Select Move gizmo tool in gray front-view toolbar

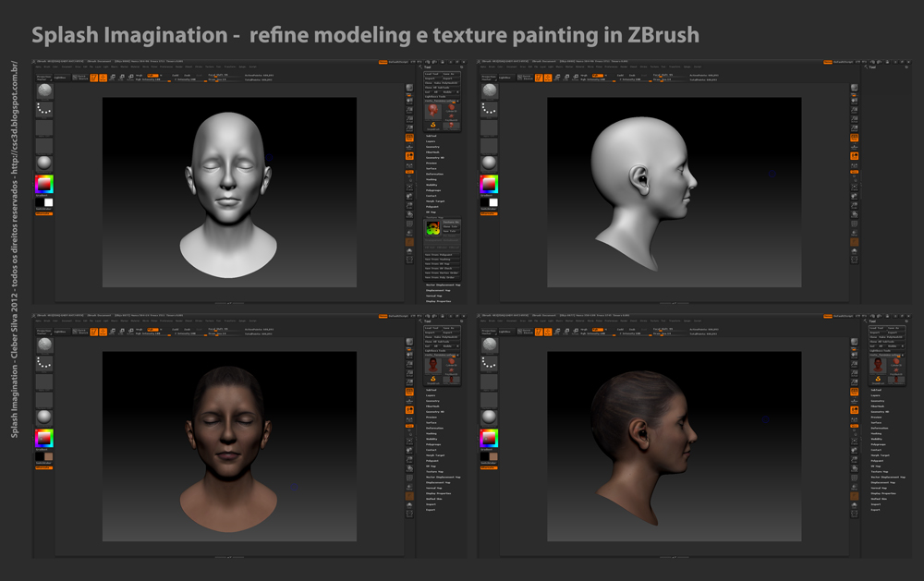click(112, 78)
